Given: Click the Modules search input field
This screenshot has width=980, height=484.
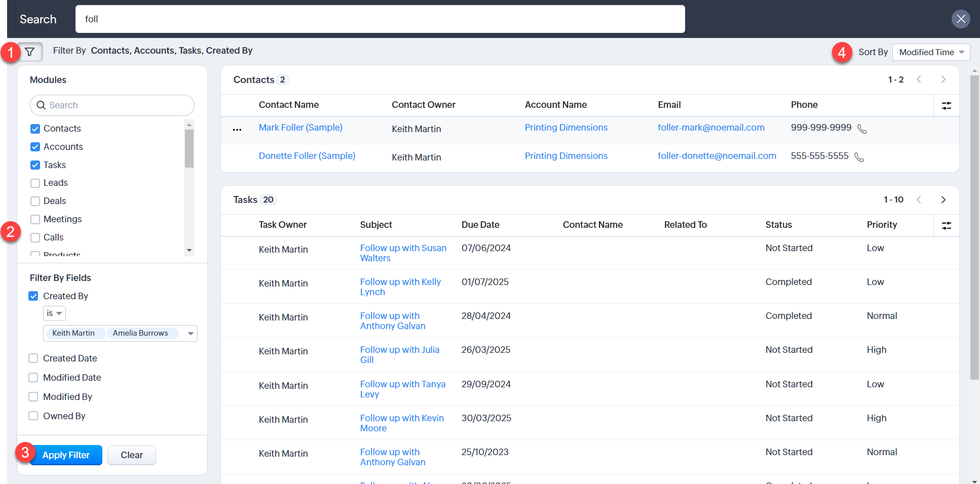Looking at the screenshot, I should (112, 105).
